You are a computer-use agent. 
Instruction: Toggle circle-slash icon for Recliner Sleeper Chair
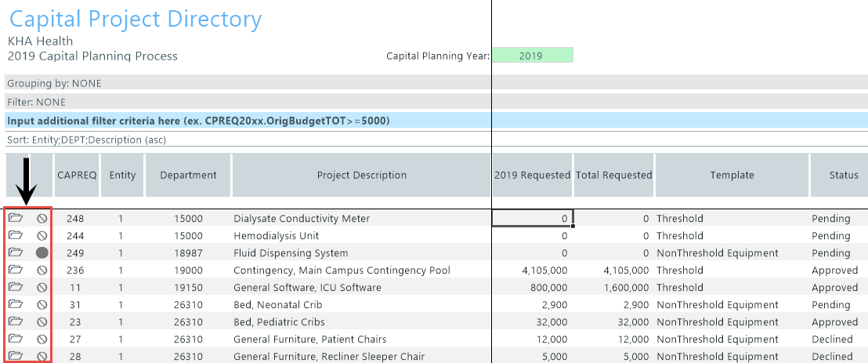pos(42,356)
